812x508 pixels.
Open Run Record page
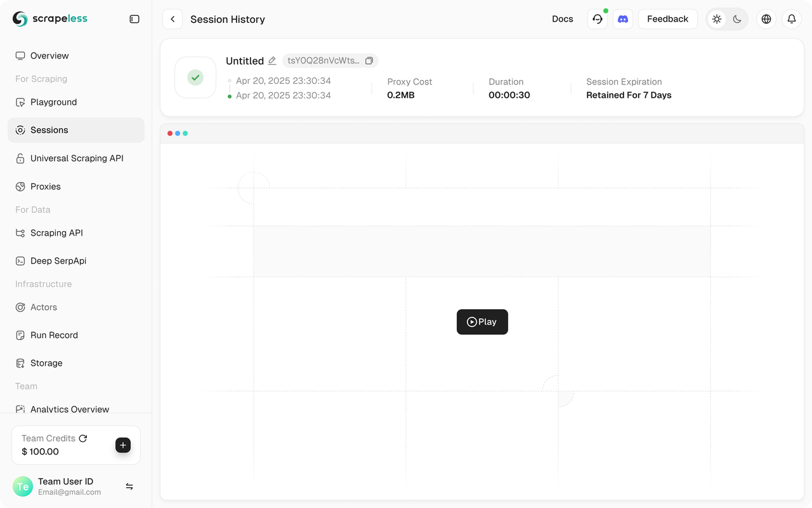[x=76, y=335]
